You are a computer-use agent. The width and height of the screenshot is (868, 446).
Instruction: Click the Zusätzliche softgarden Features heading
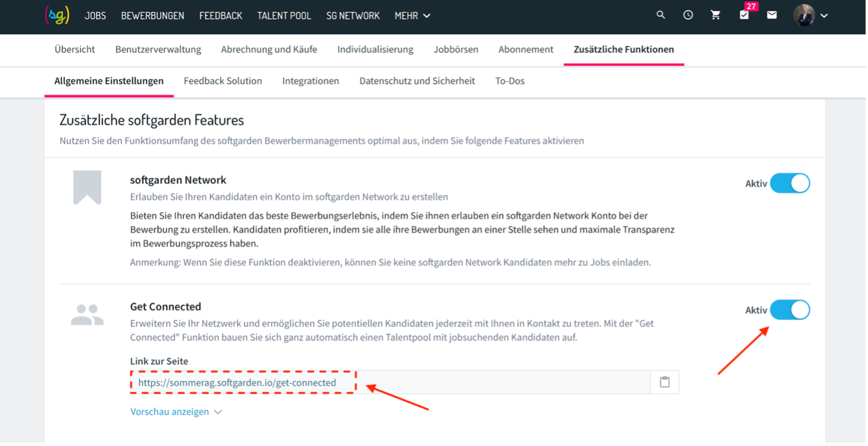point(152,120)
